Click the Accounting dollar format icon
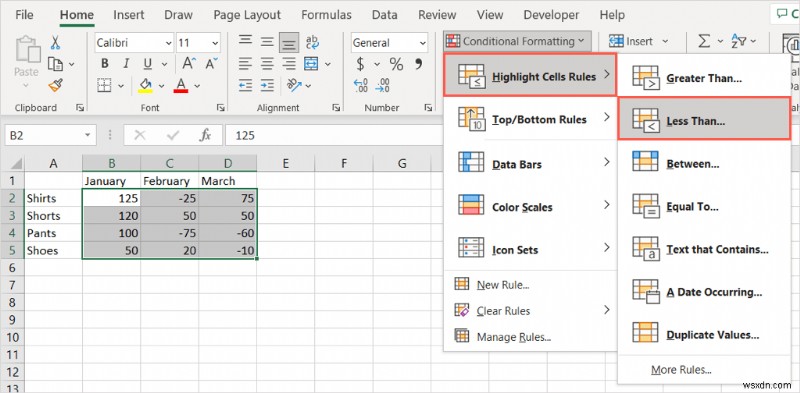 [361, 64]
